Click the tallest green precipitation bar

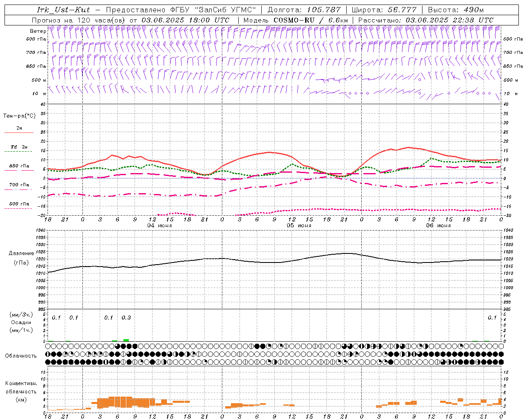tap(126, 340)
